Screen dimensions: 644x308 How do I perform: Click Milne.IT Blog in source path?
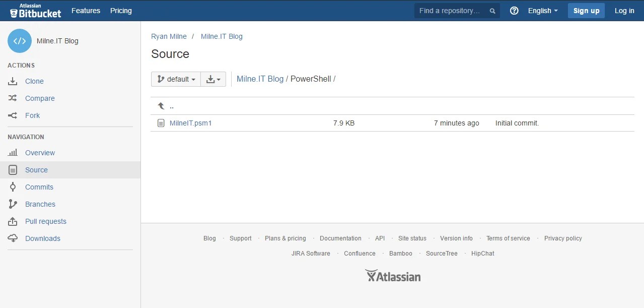pos(260,79)
